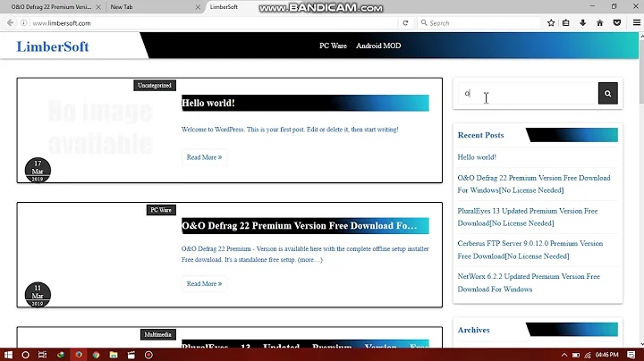Click the Recent Posts heading
644x361 pixels.
[x=481, y=136]
